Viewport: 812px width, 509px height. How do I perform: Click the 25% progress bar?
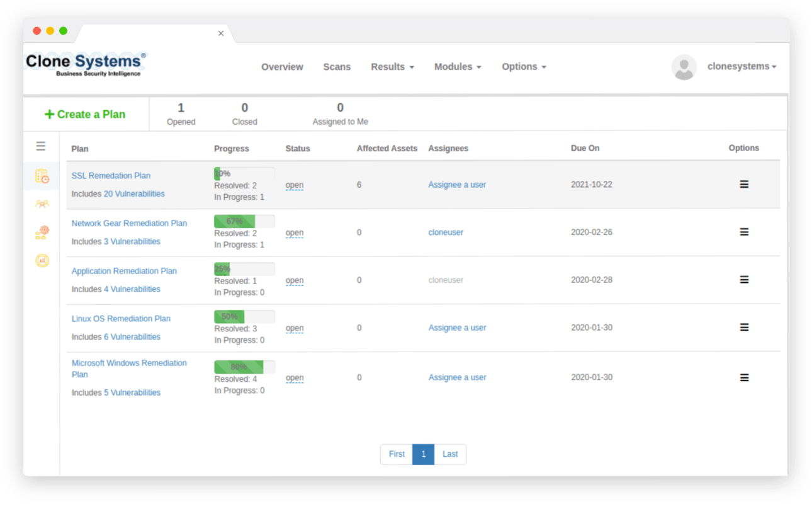tap(244, 269)
